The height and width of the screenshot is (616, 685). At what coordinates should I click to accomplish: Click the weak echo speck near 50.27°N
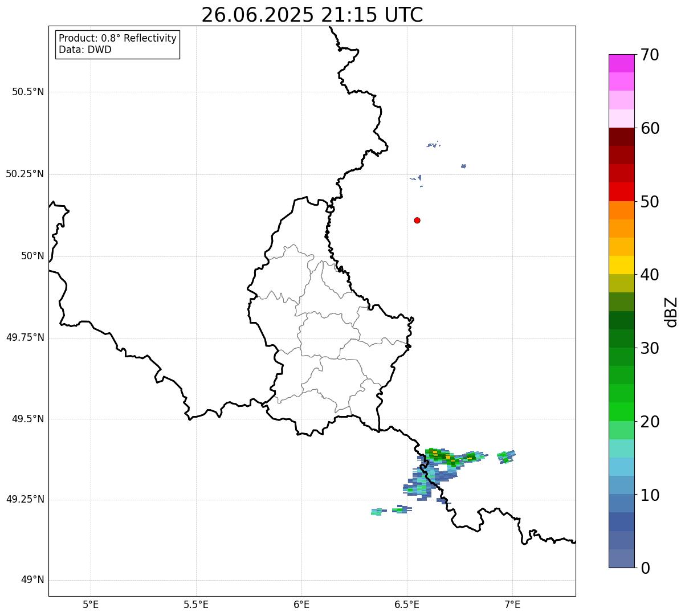pos(463,166)
